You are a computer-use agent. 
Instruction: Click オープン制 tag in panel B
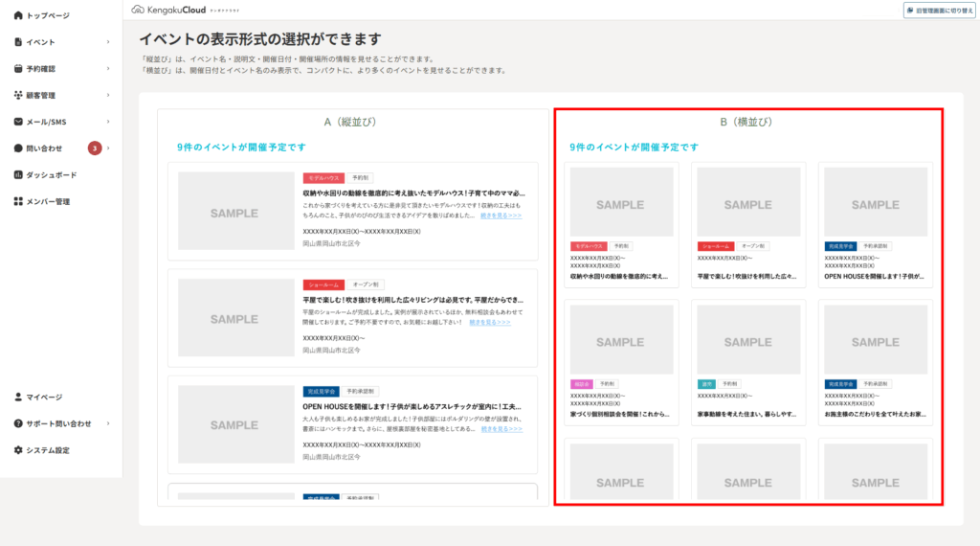[x=752, y=246]
